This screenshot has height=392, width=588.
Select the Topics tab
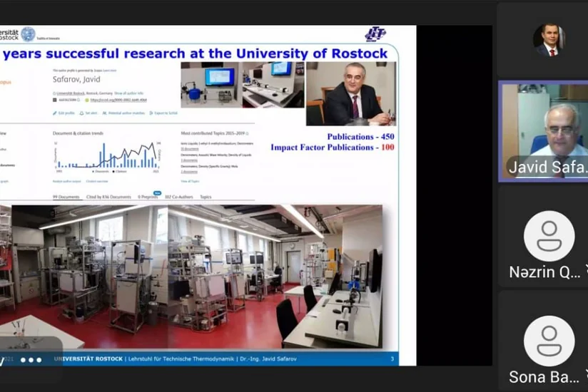click(206, 197)
